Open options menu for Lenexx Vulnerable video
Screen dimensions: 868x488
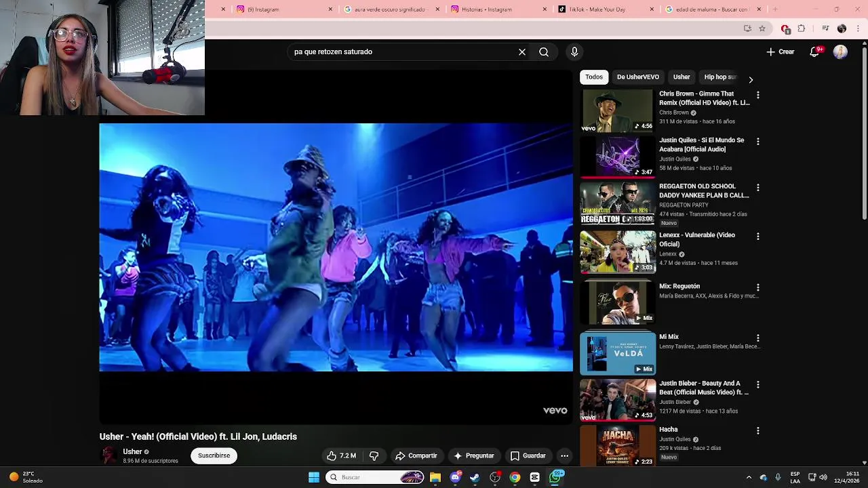(x=758, y=237)
